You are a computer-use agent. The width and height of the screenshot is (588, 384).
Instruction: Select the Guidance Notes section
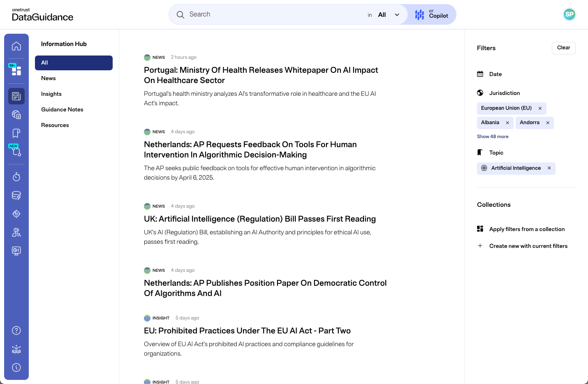pyautogui.click(x=62, y=110)
